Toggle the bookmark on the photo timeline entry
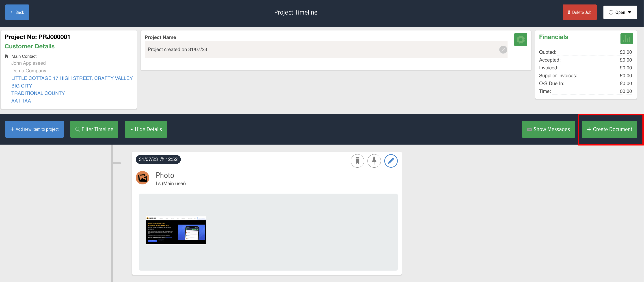The height and width of the screenshot is (282, 644). (357, 161)
